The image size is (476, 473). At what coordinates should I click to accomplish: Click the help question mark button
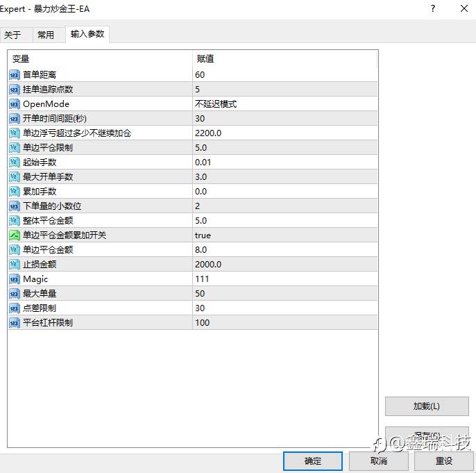pos(433,8)
